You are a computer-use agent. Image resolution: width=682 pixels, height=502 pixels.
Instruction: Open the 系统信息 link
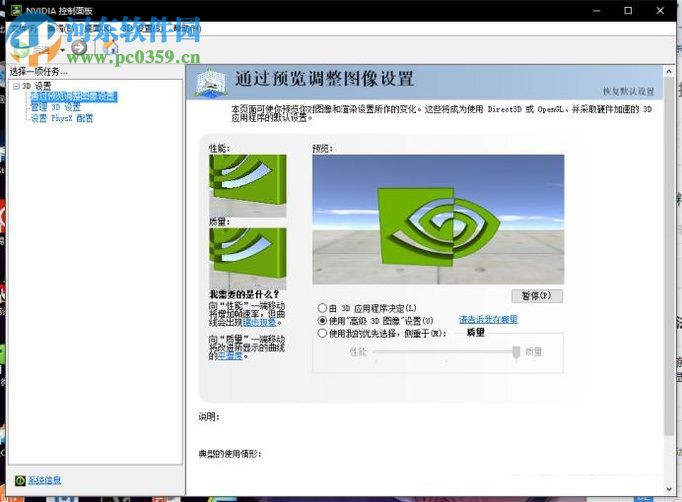(x=44, y=480)
